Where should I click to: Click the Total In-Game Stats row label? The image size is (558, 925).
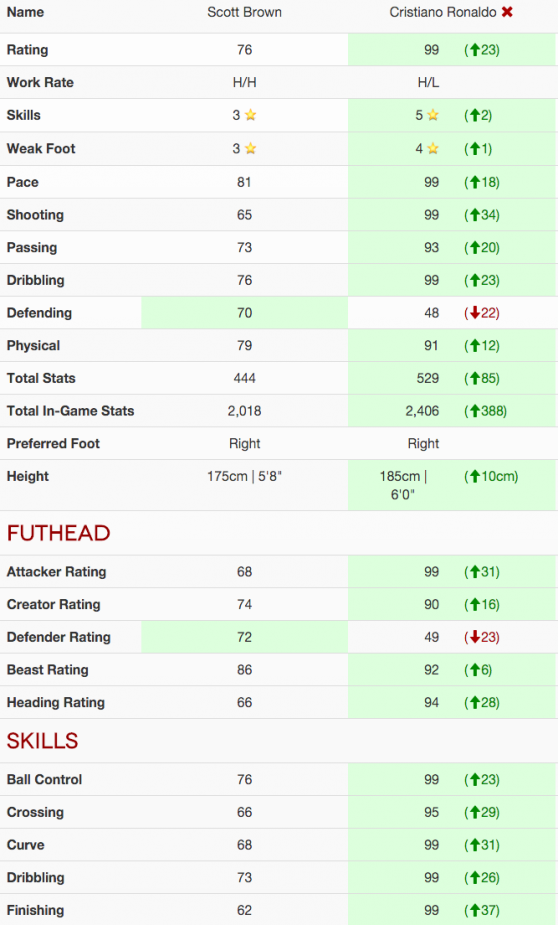pyautogui.click(x=70, y=411)
